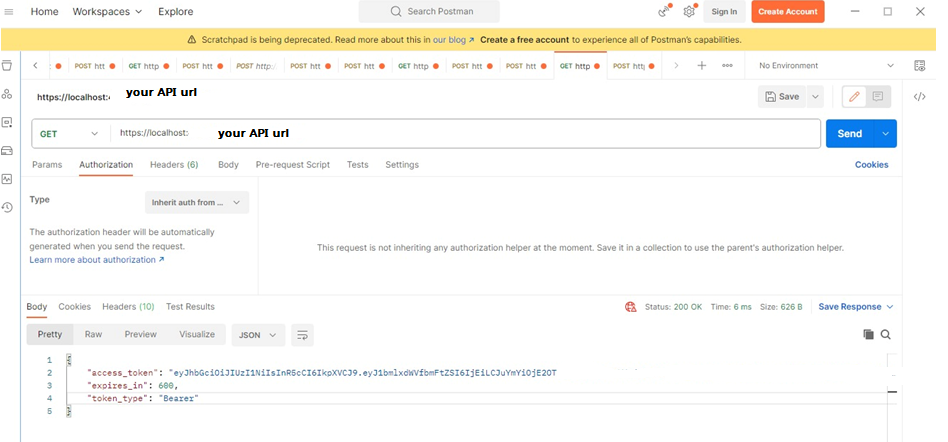Select the active GET http request tab

pos(580,66)
